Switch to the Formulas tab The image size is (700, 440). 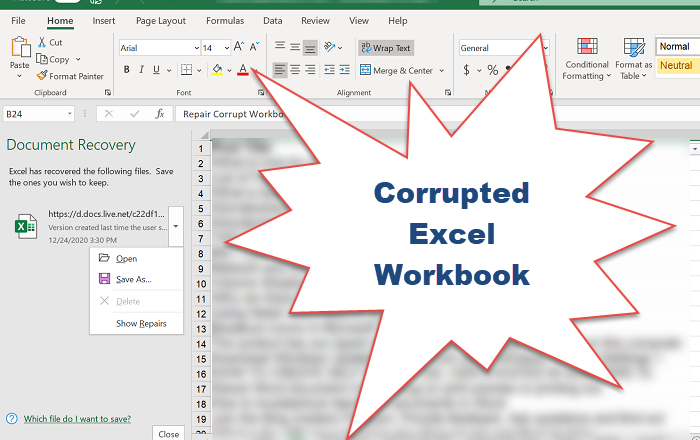[x=225, y=21]
